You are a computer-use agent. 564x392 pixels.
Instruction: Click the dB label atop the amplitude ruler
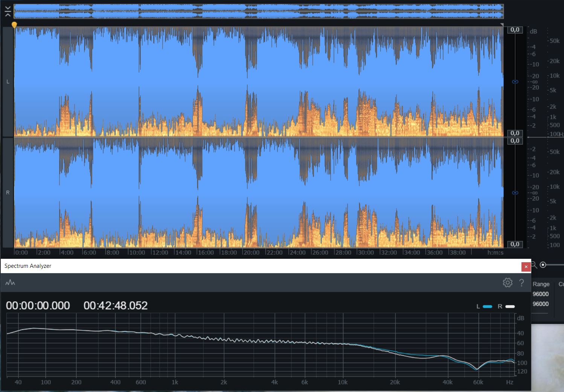(x=534, y=32)
